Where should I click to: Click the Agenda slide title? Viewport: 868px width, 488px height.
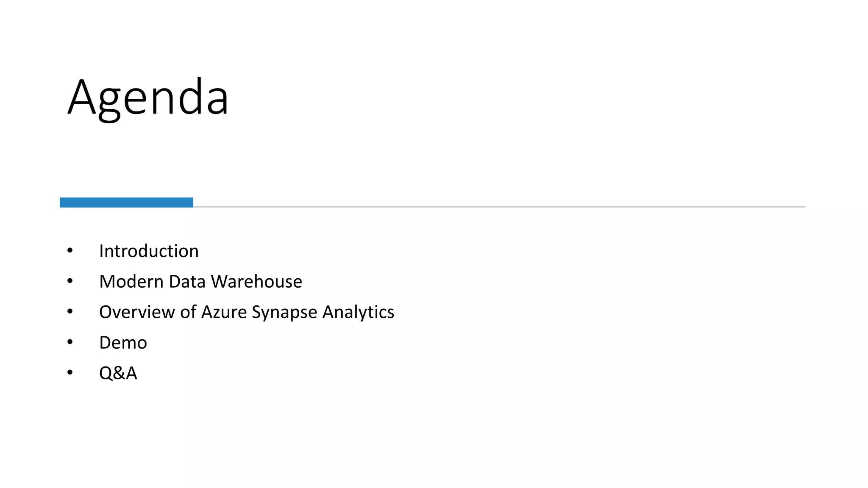click(x=148, y=97)
